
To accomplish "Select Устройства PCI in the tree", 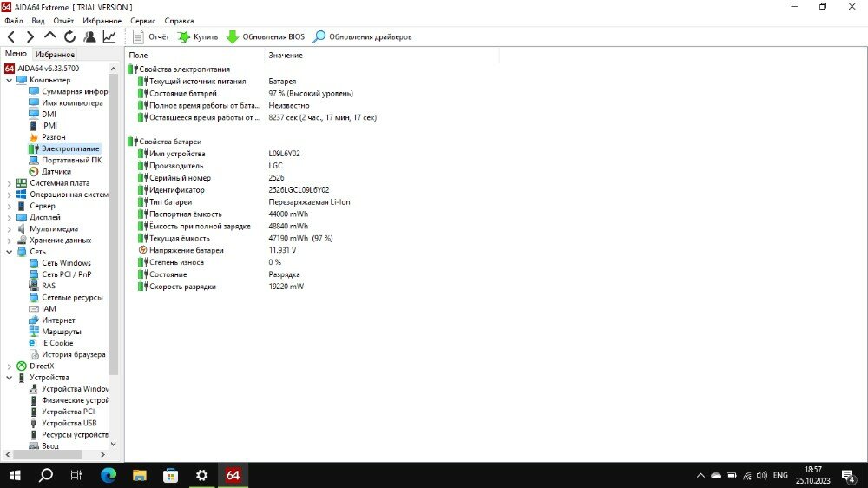I will coord(62,412).
